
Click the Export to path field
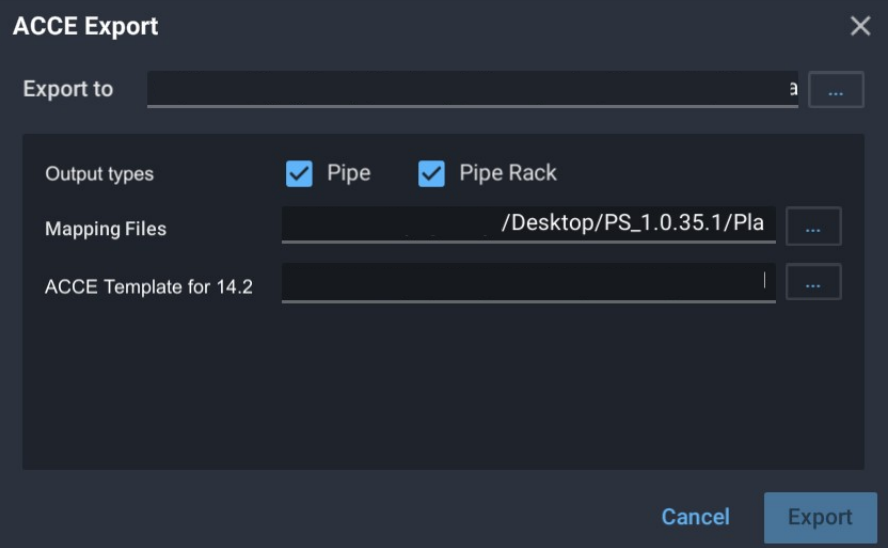pyautogui.click(x=472, y=89)
